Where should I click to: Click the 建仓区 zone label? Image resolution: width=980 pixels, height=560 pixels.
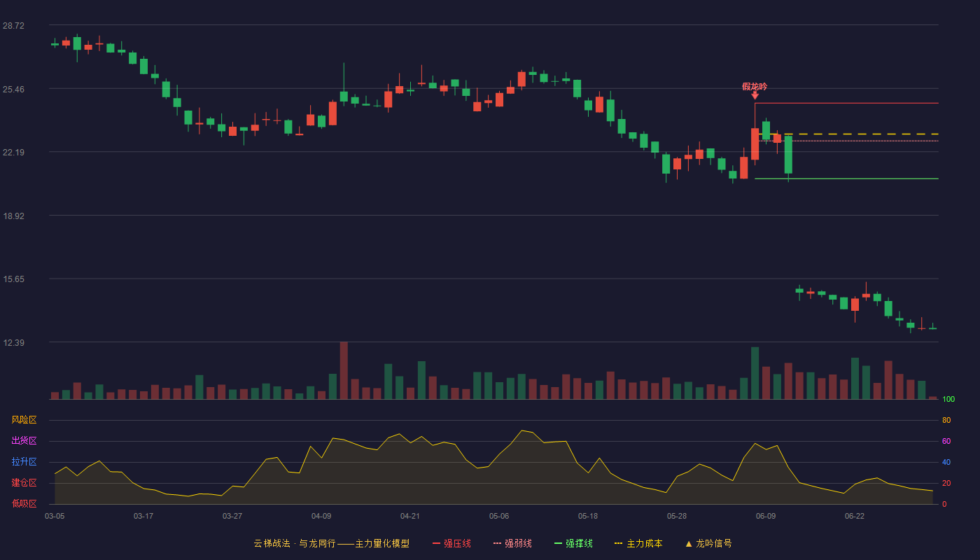[24, 483]
